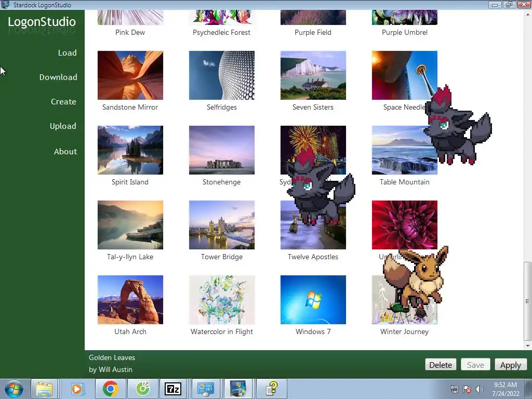The height and width of the screenshot is (399, 532).
Task: Click the scrollbar down arrow
Action: tap(527, 345)
